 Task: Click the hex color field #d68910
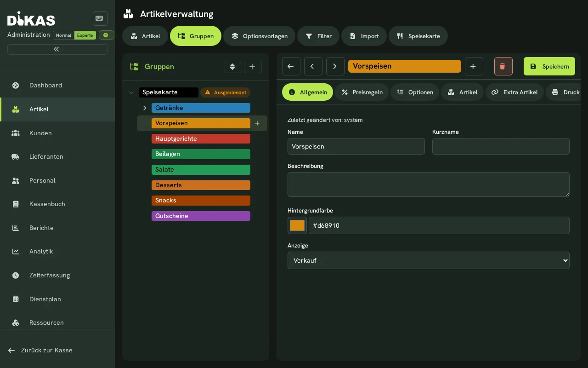(439, 225)
